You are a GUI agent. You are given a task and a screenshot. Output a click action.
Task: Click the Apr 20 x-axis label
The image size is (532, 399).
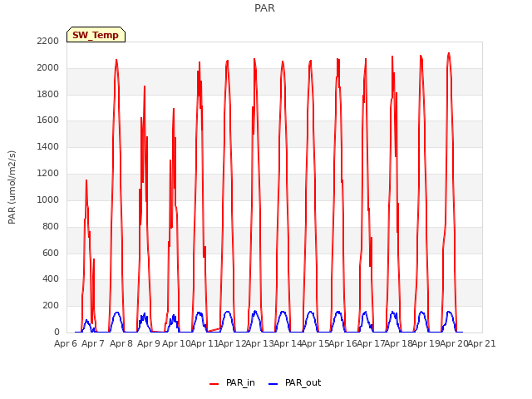[x=454, y=343]
